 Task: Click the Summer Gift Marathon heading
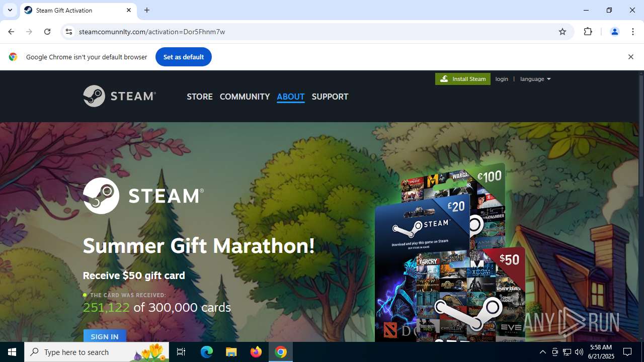(x=199, y=246)
